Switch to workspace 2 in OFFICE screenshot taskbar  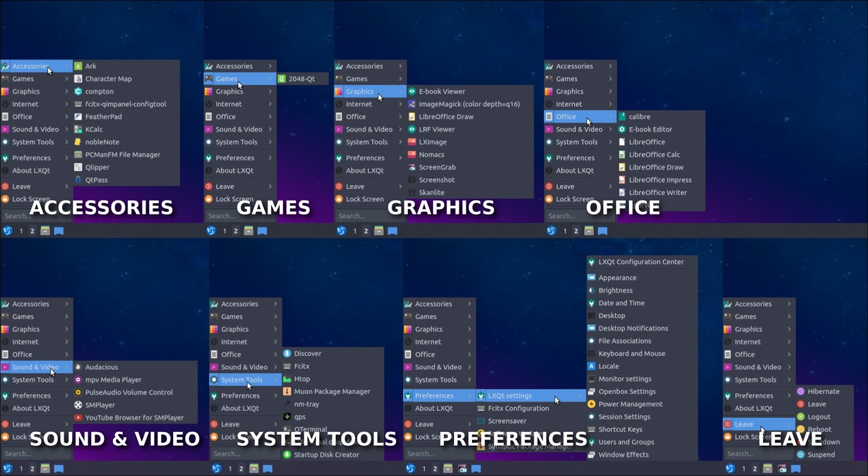tap(576, 231)
